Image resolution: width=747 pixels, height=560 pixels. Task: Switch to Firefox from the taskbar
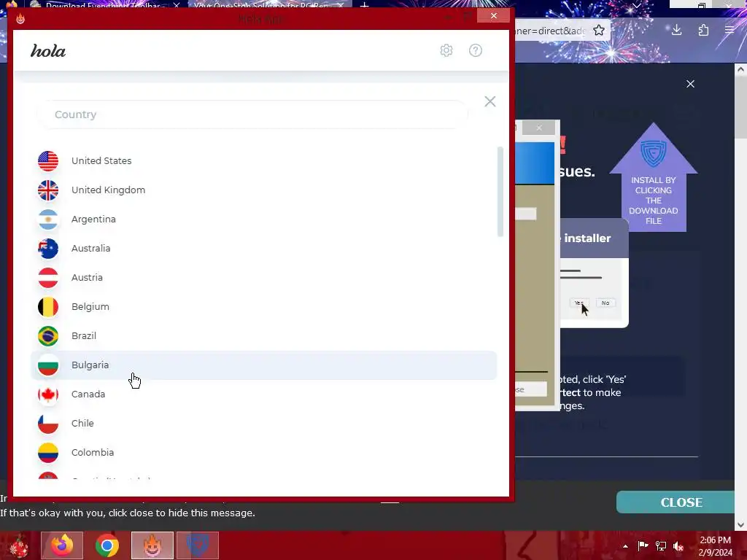tap(62, 545)
